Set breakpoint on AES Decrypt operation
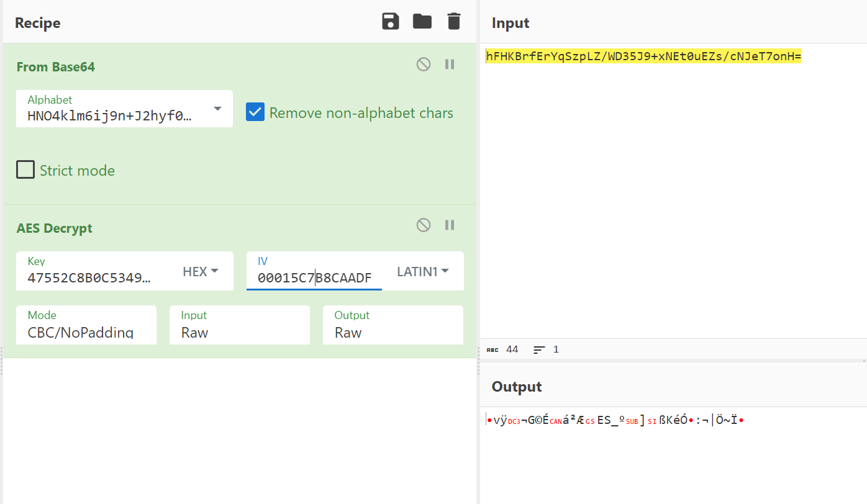Image resolution: width=867 pixels, height=504 pixels. (x=450, y=225)
